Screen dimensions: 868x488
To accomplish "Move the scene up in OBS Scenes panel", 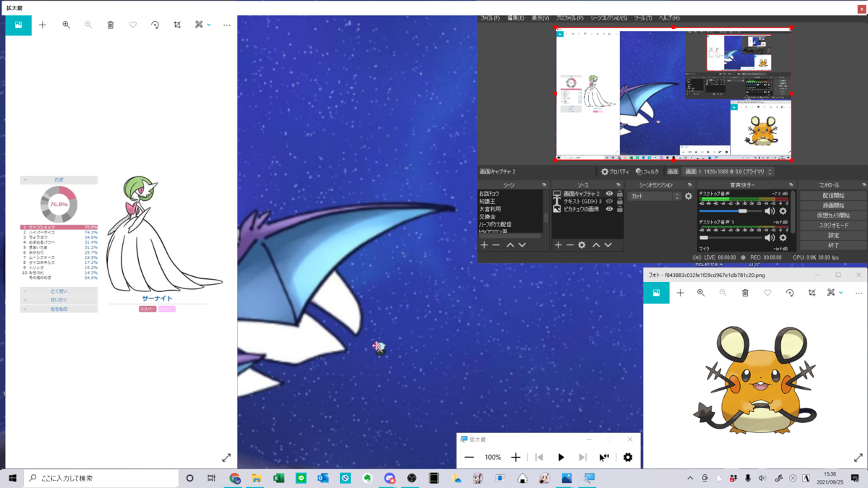I will point(510,245).
